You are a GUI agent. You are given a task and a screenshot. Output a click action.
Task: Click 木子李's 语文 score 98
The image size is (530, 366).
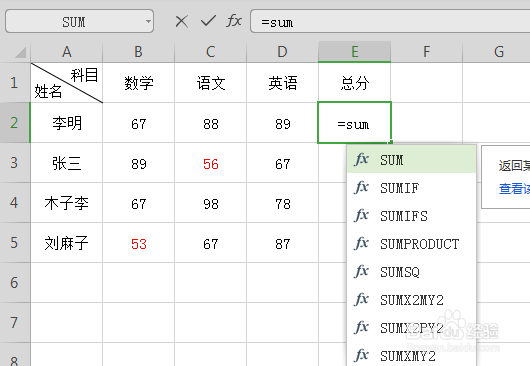click(211, 203)
